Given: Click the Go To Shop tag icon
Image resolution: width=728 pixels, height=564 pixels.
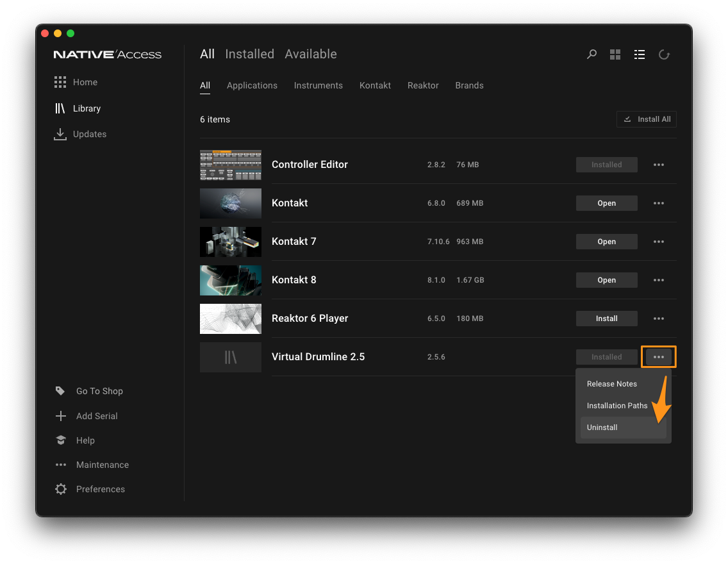Looking at the screenshot, I should click(60, 391).
